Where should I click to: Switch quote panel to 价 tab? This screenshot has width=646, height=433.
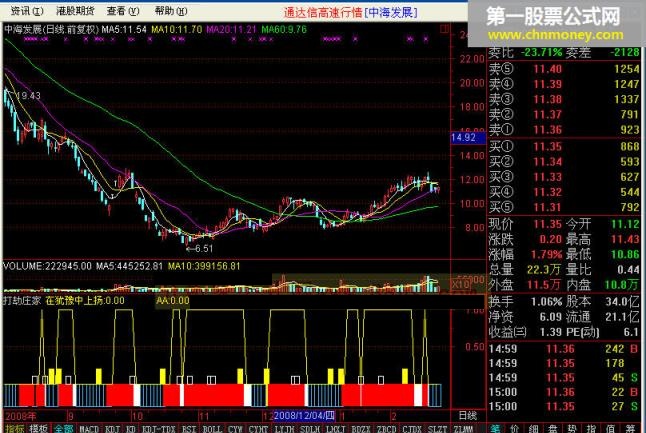click(515, 428)
